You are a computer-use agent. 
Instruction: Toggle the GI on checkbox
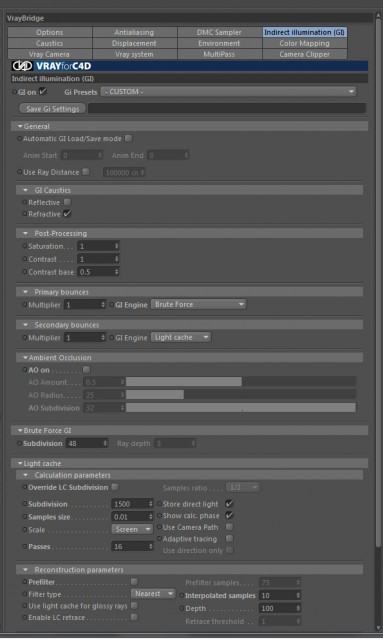point(43,91)
